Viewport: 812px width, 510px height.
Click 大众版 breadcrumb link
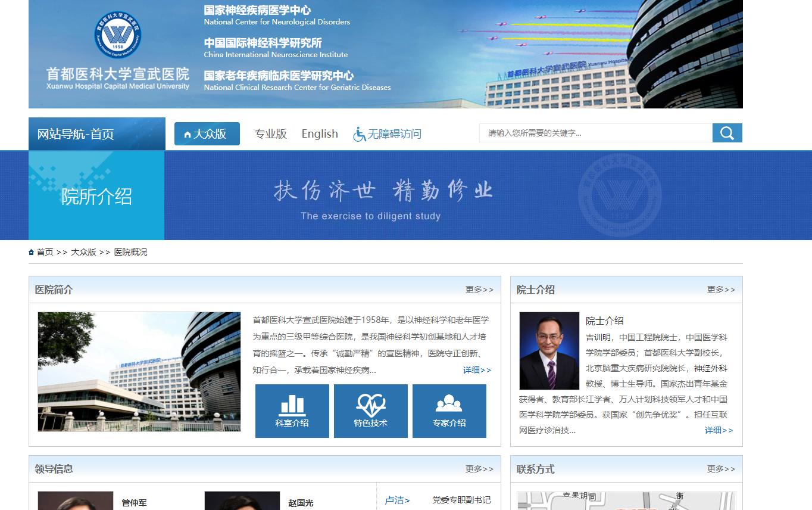tap(84, 252)
